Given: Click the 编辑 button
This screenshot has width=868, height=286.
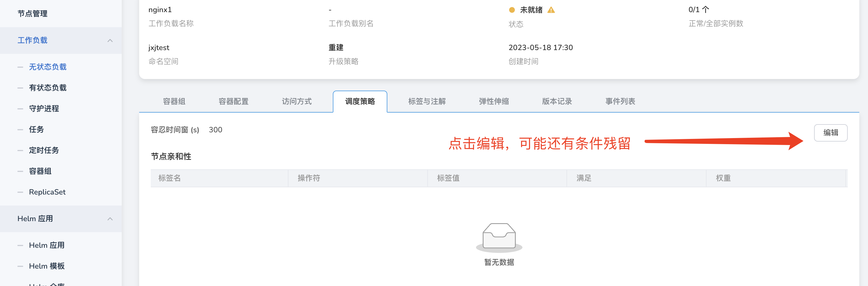Looking at the screenshot, I should (831, 133).
